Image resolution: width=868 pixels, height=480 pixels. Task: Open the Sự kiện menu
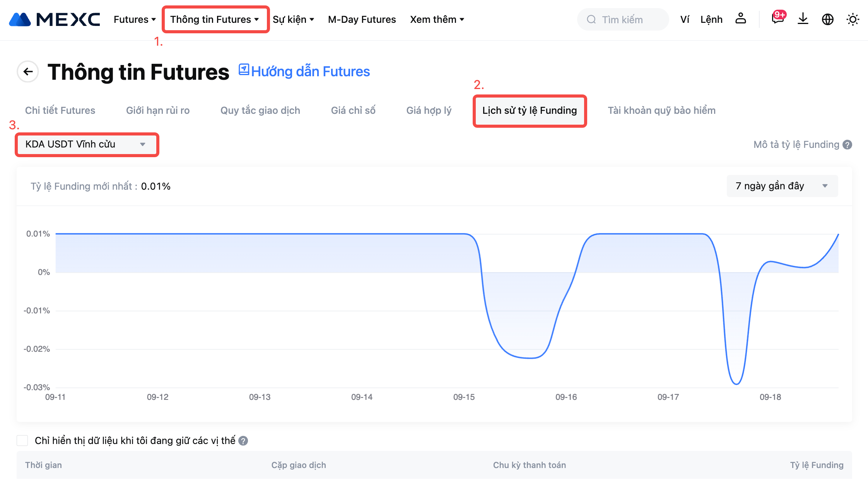293,19
